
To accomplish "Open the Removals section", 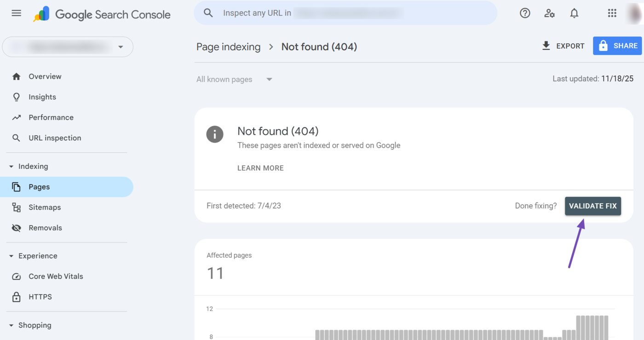I will [x=45, y=227].
